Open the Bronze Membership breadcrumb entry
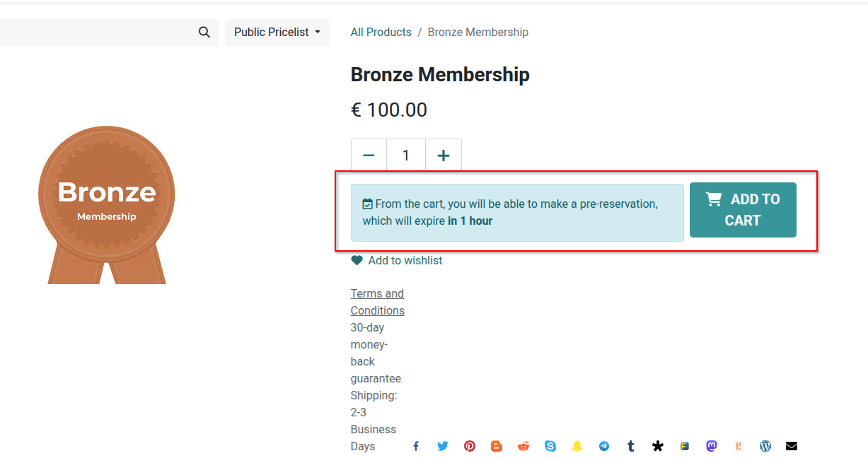This screenshot has width=868, height=463. coord(478,32)
